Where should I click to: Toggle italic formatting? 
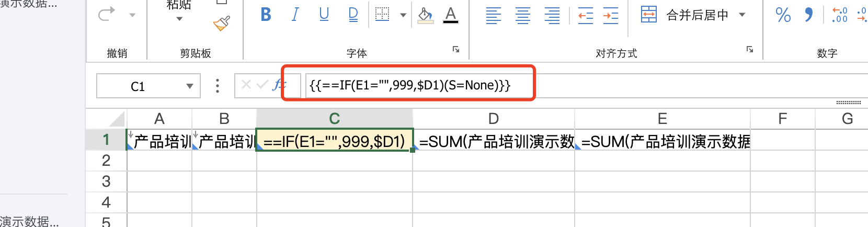[x=295, y=15]
